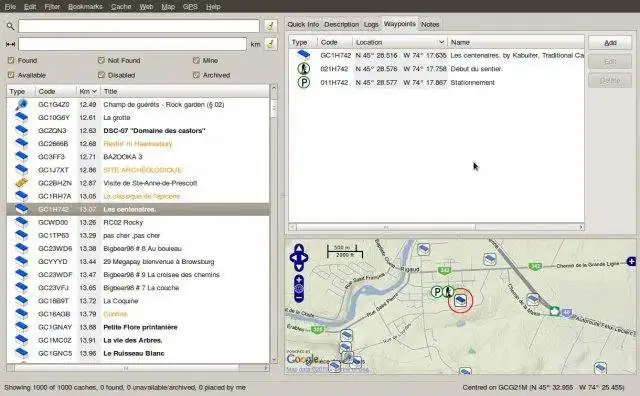This screenshot has width=640, height=396.
Task: Click parking icon for waypoint 011H742
Action: [303, 82]
